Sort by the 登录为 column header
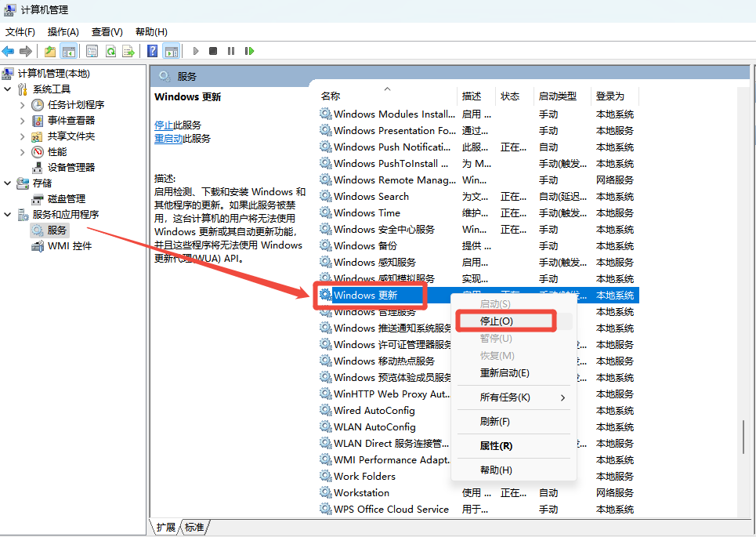The width and height of the screenshot is (756, 537). pyautogui.click(x=615, y=96)
